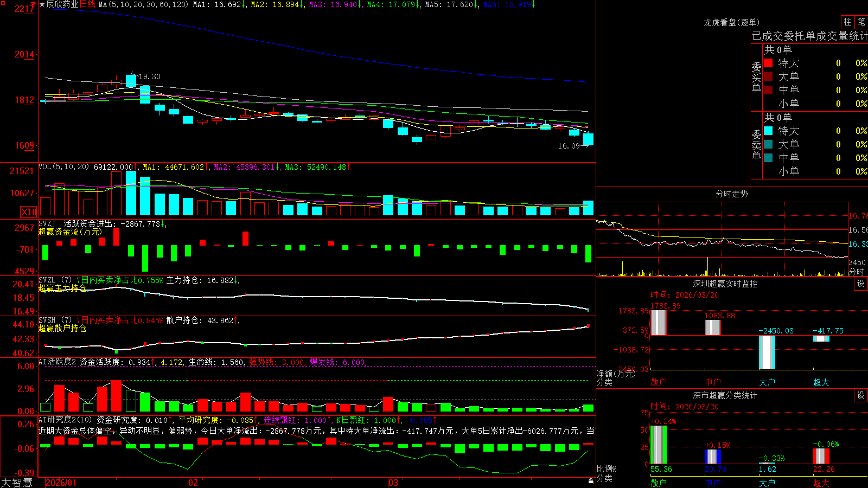Click the 已成交委托单成交量统计 header

809,36
